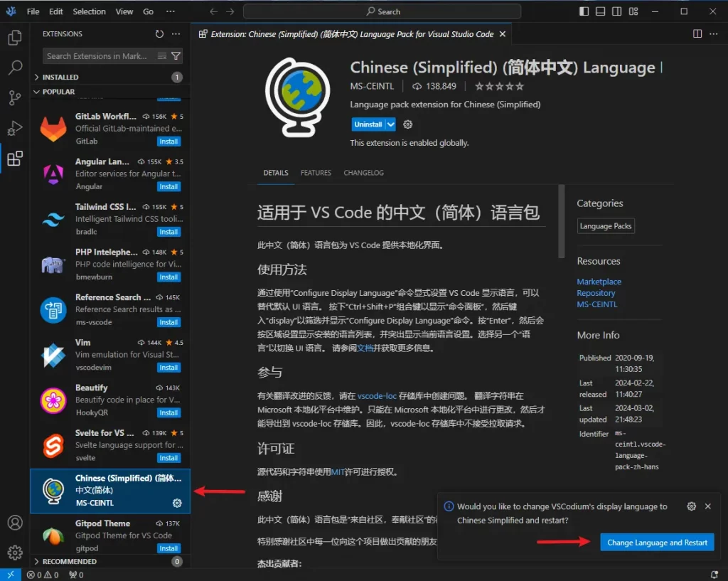
Task: Open the Selection menu
Action: click(89, 11)
